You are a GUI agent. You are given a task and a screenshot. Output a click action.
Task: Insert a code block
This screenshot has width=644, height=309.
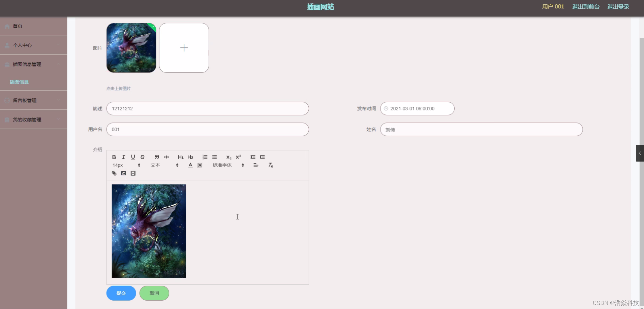click(x=166, y=157)
